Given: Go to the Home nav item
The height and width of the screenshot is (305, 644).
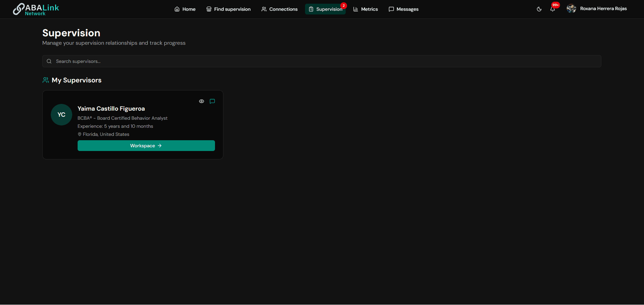Looking at the screenshot, I should tap(185, 9).
